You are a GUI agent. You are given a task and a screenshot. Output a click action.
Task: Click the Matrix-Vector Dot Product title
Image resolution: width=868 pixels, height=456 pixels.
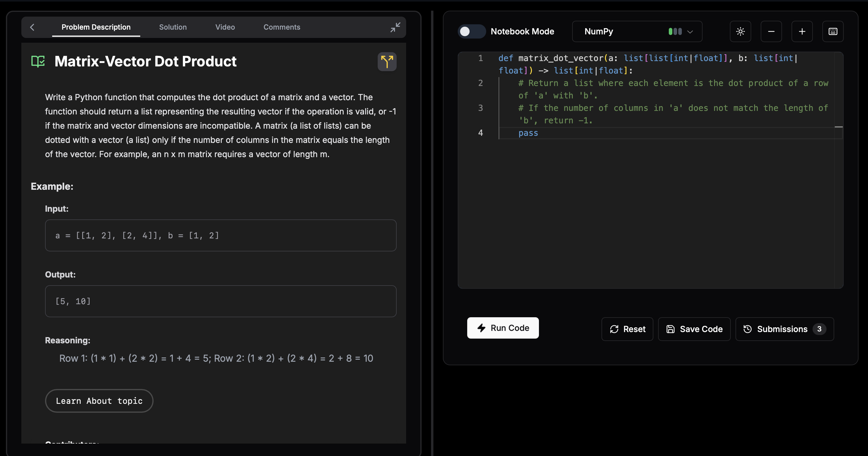(x=146, y=61)
